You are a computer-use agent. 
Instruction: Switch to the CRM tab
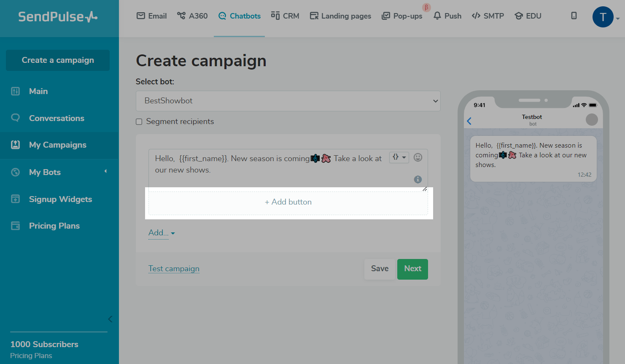(285, 16)
